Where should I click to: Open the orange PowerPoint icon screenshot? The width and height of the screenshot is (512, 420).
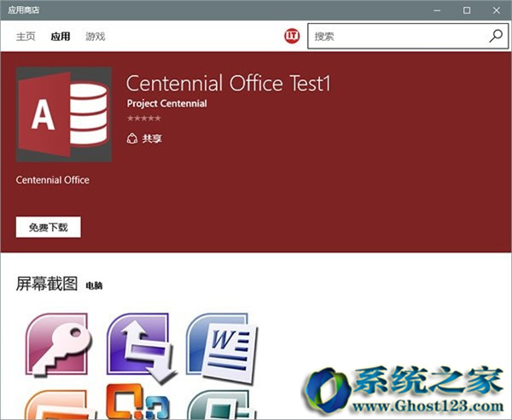(59, 405)
